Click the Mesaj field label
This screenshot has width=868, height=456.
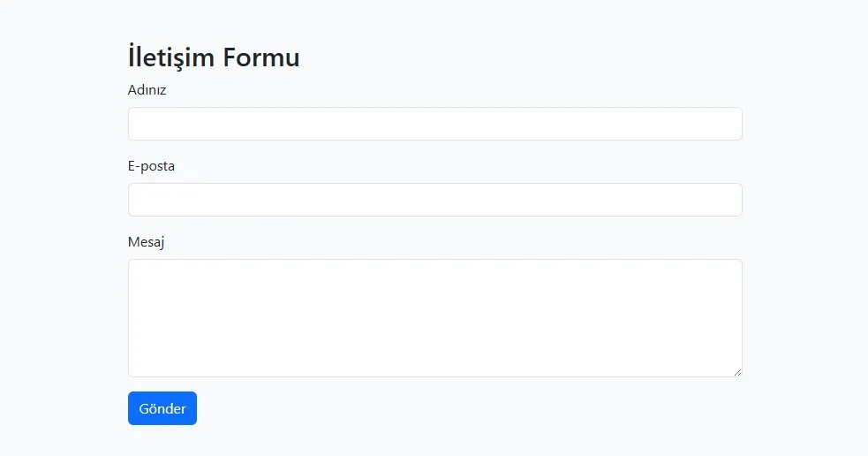[147, 242]
